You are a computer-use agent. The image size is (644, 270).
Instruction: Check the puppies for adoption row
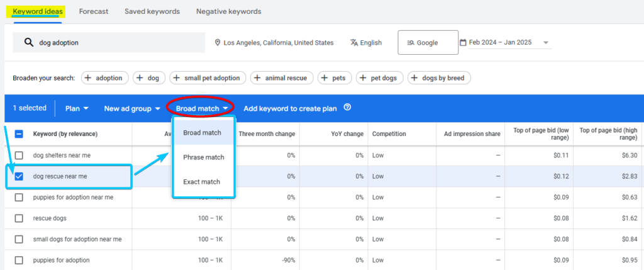tap(19, 260)
